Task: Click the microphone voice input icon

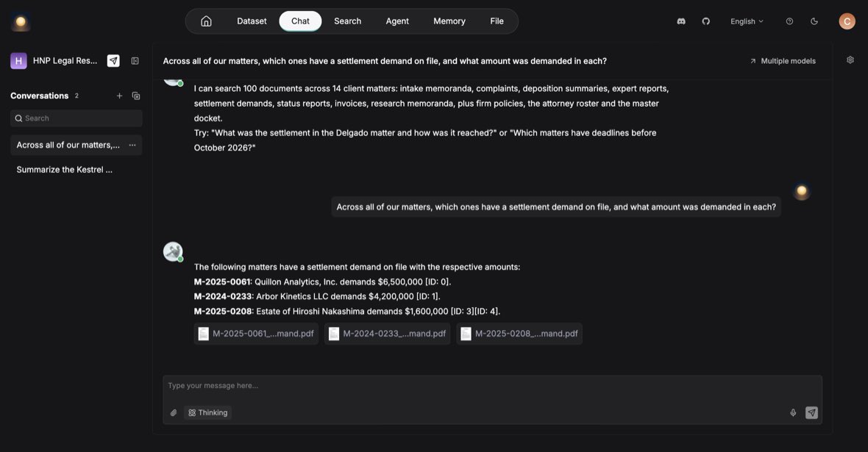Action: point(793,413)
